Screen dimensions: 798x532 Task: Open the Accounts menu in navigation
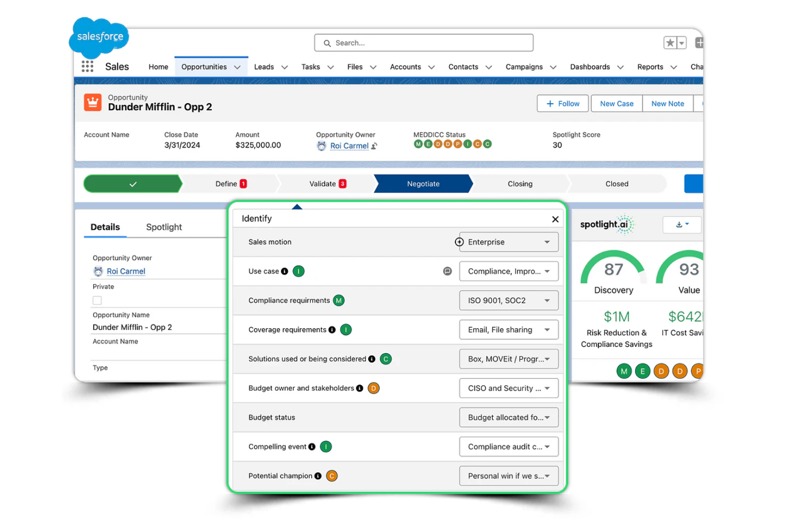[406, 67]
